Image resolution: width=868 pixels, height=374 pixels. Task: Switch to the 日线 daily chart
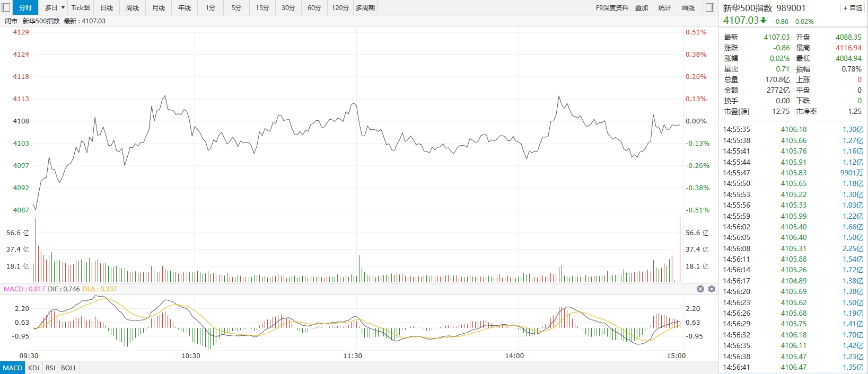107,7
